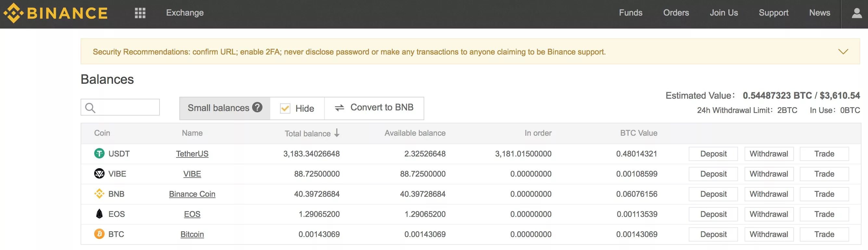Click the search magnifier icon
The height and width of the screenshot is (250, 868).
pos(90,108)
